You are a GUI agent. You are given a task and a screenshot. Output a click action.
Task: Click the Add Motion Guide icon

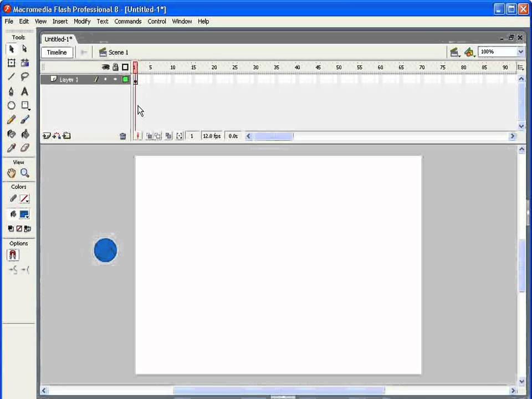click(x=57, y=136)
